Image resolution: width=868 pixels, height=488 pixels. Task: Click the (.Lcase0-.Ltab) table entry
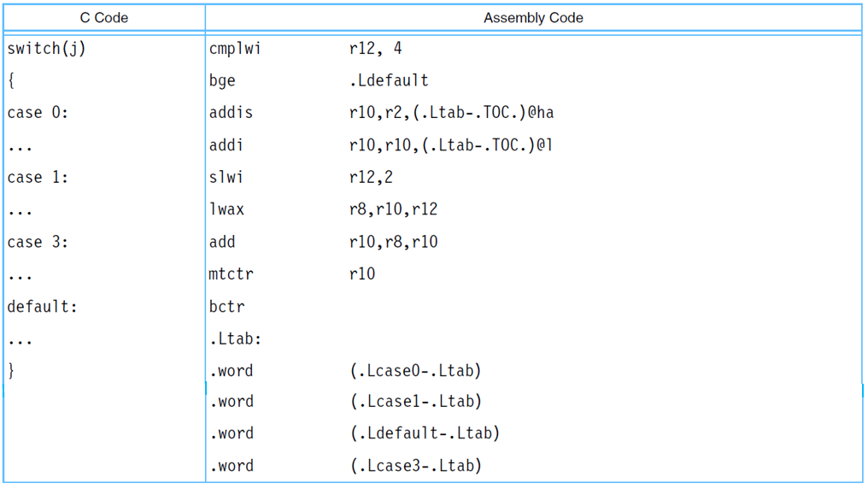416,372
